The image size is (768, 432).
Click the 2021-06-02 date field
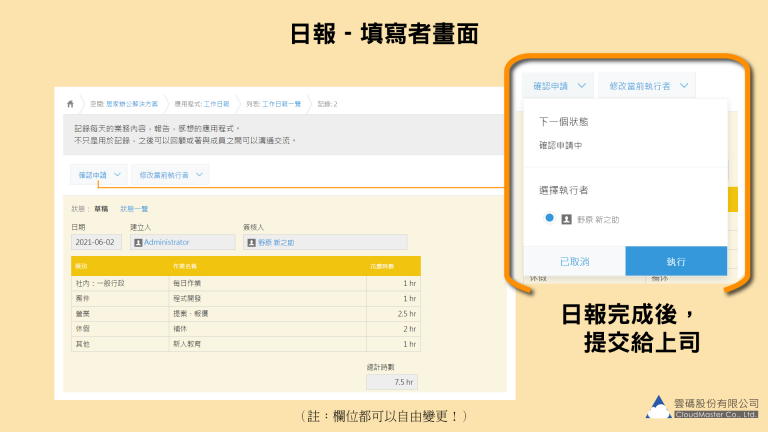[x=96, y=242]
